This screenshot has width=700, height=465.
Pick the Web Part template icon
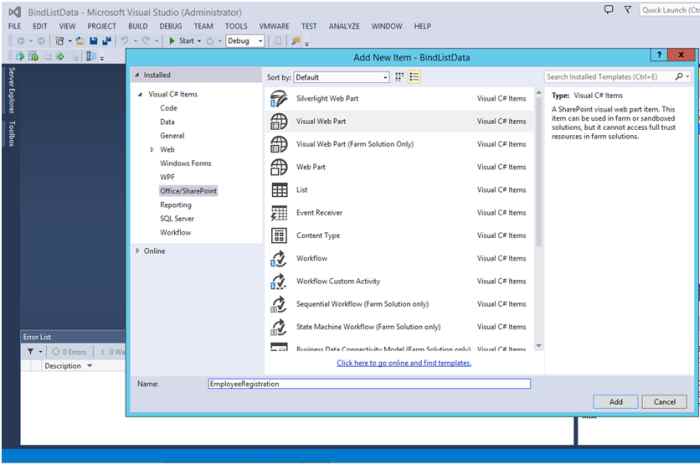pos(279,167)
